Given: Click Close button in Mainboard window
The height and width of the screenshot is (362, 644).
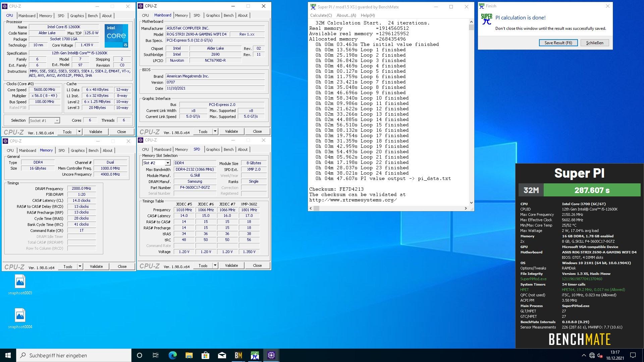Looking at the screenshot, I should coord(257,131).
